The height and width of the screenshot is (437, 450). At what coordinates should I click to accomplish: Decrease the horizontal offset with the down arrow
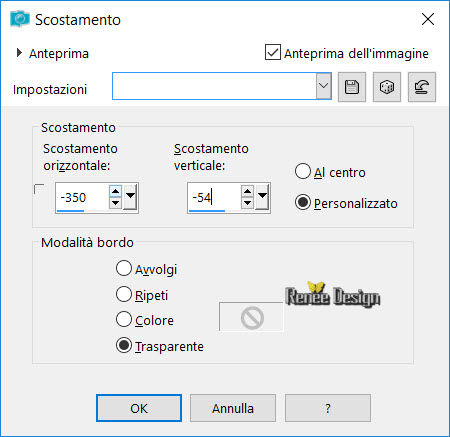point(115,203)
